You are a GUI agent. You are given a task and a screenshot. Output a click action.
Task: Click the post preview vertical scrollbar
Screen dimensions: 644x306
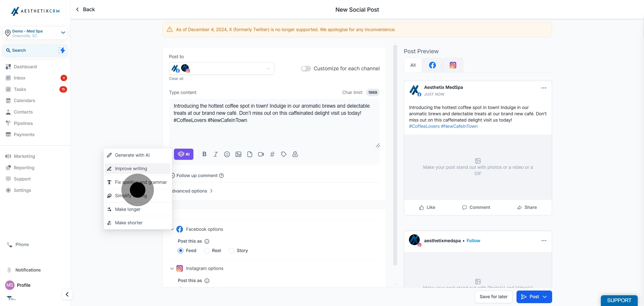coord(395,155)
